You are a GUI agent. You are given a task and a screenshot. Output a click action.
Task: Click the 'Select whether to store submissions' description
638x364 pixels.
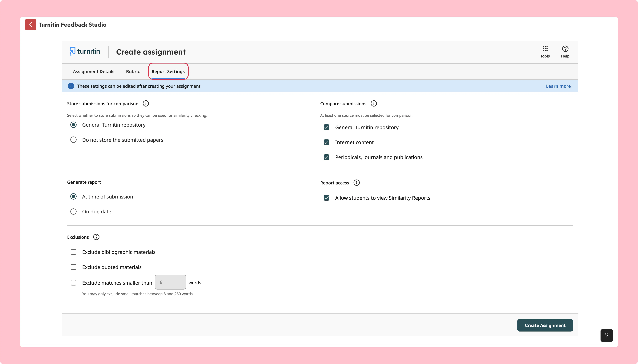click(x=137, y=115)
